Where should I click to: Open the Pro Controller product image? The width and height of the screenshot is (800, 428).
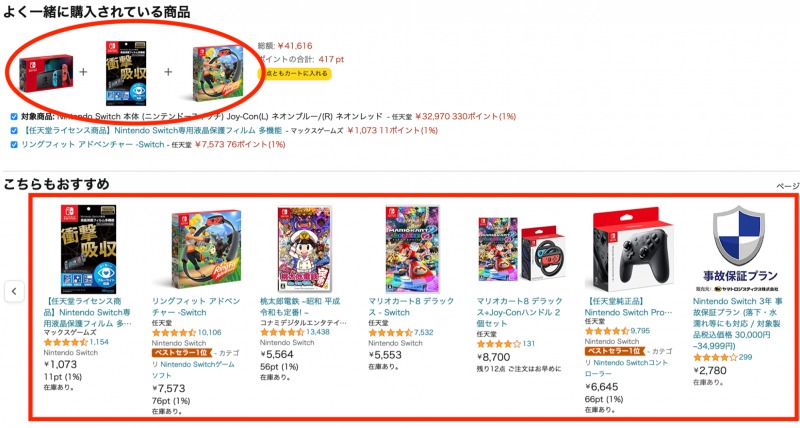click(633, 250)
